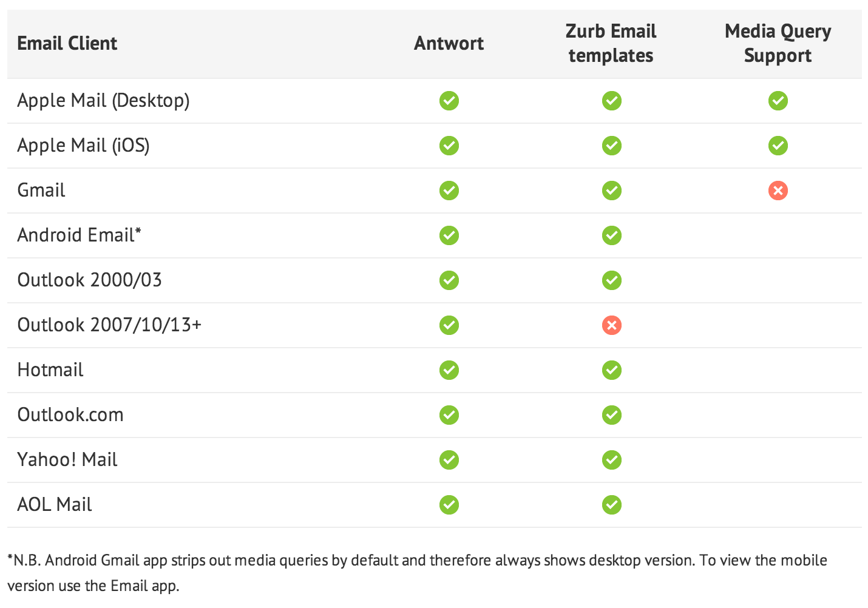Select the Antwort column header
The image size is (868, 608).
click(x=449, y=44)
